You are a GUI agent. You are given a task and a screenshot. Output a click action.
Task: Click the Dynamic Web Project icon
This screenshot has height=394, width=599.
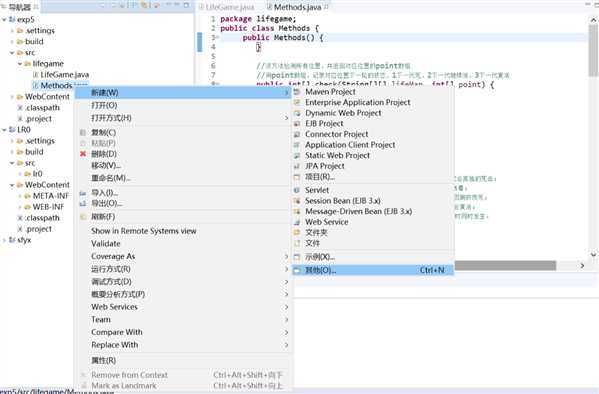(297, 113)
